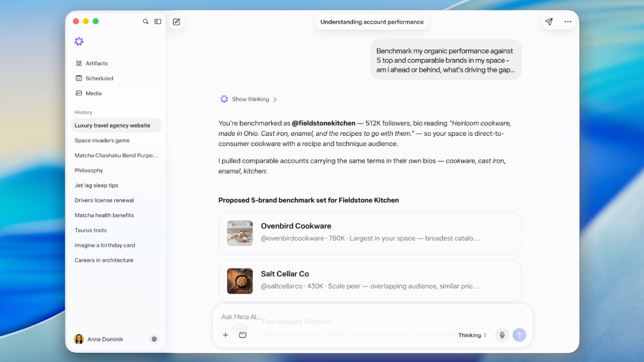Viewport: 644px width, 362px height.
Task: Click the Scheduled calendar icon
Action: pos(79,78)
